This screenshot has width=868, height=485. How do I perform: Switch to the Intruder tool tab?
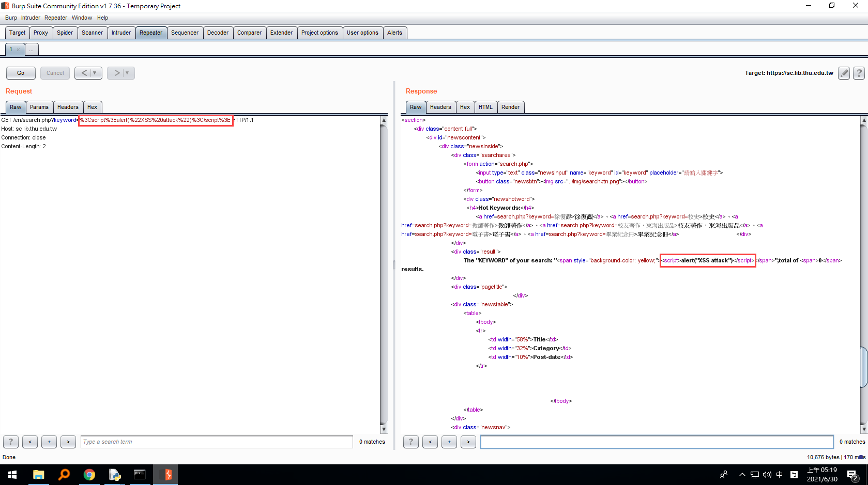pyautogui.click(x=121, y=33)
